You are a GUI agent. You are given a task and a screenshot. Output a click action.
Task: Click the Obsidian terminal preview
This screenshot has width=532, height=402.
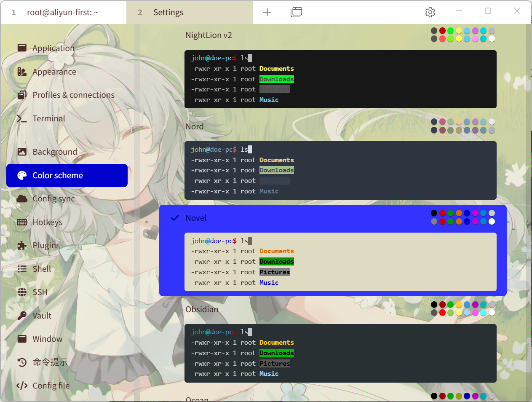click(340, 353)
